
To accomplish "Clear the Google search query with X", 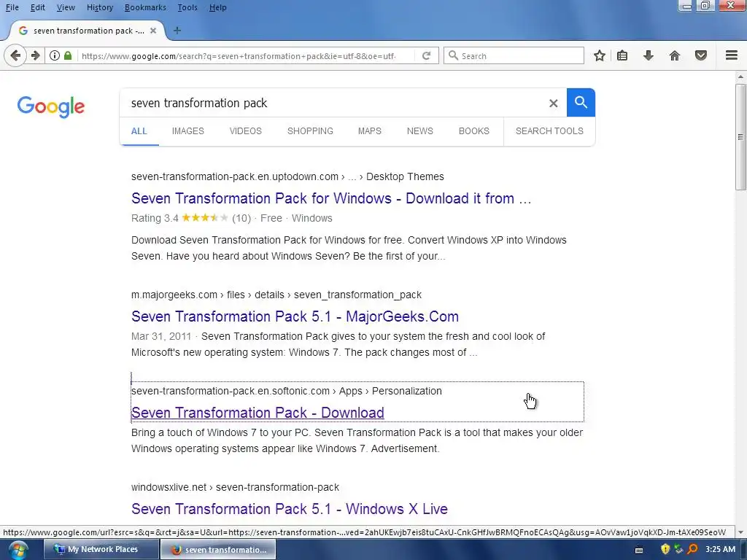I will pos(553,104).
